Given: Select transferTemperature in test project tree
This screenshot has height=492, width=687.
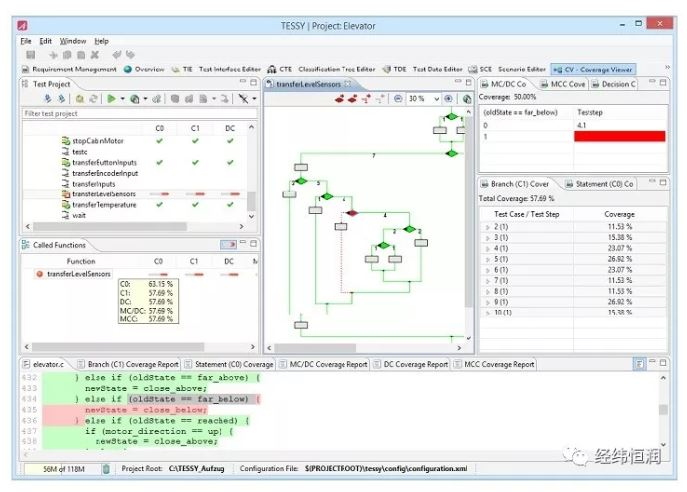Looking at the screenshot, I should pos(104,205).
